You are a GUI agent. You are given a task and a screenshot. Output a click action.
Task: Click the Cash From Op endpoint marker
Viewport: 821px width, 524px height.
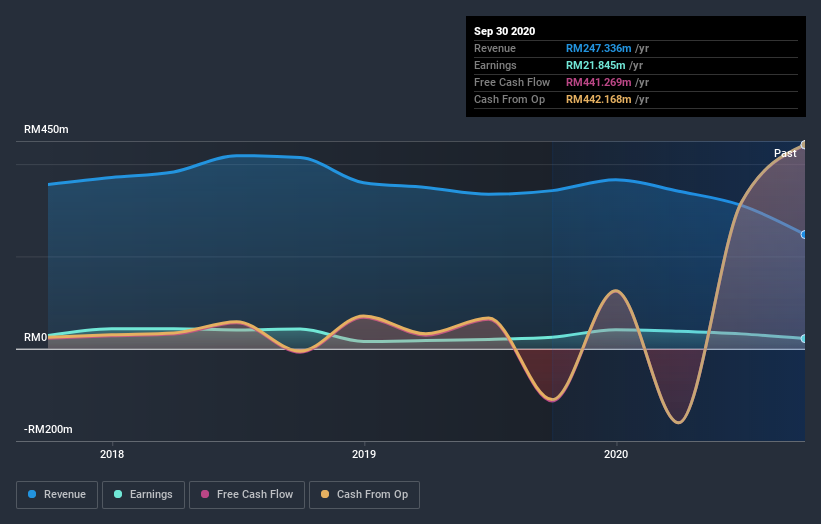[804, 144]
